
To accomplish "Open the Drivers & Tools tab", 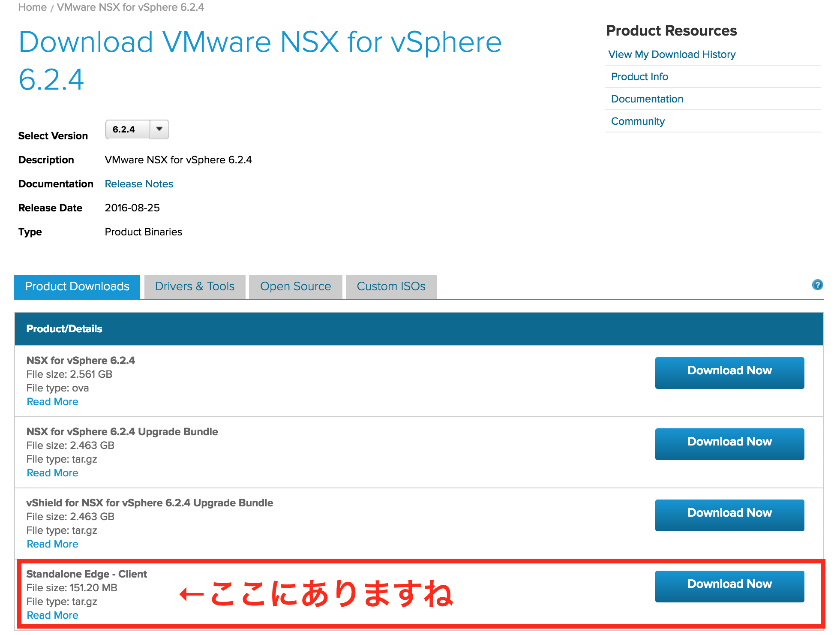I will coord(195,286).
